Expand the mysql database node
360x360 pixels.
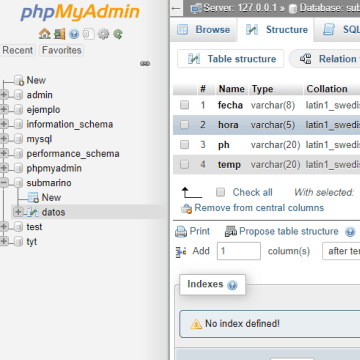point(4,139)
